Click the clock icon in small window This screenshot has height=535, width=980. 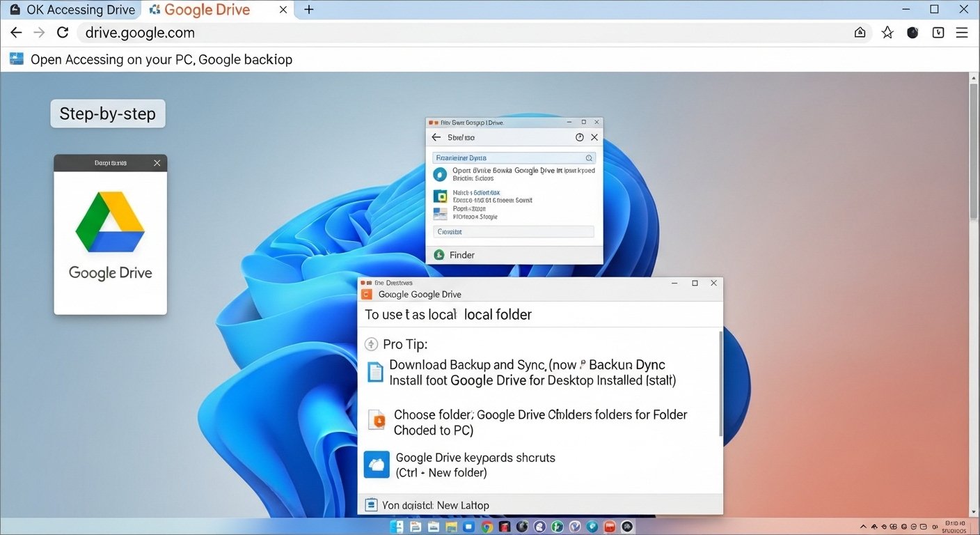pyautogui.click(x=580, y=137)
